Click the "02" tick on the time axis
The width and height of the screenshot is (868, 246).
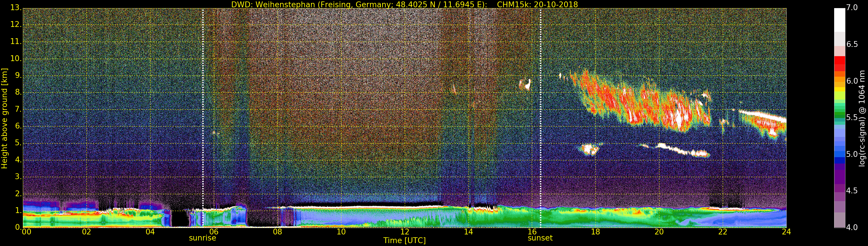click(87, 232)
